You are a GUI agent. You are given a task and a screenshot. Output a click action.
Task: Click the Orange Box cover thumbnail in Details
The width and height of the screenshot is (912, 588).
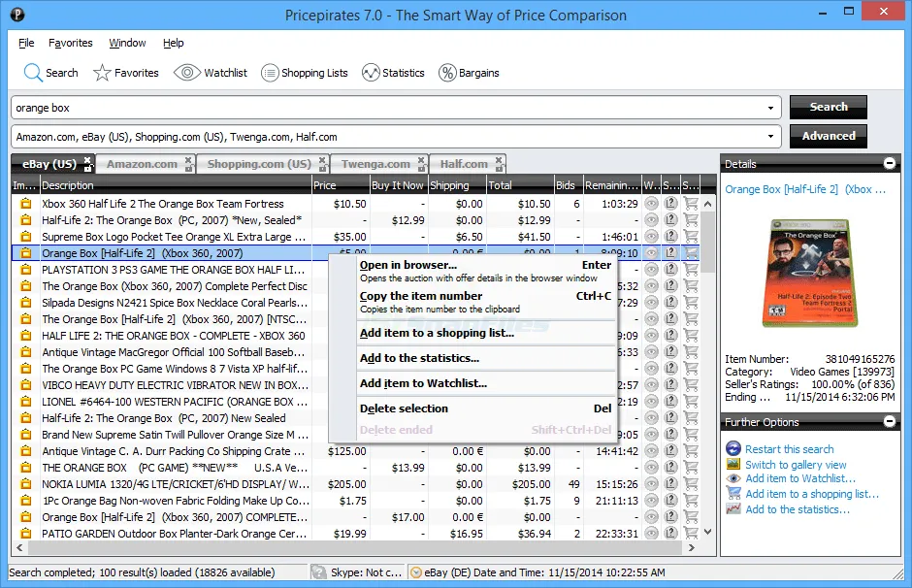point(810,273)
